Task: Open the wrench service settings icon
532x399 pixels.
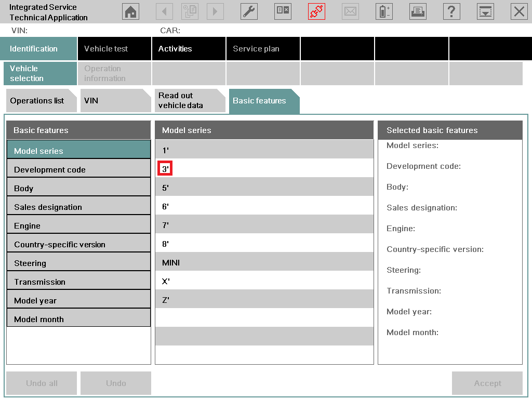Action: (249, 11)
